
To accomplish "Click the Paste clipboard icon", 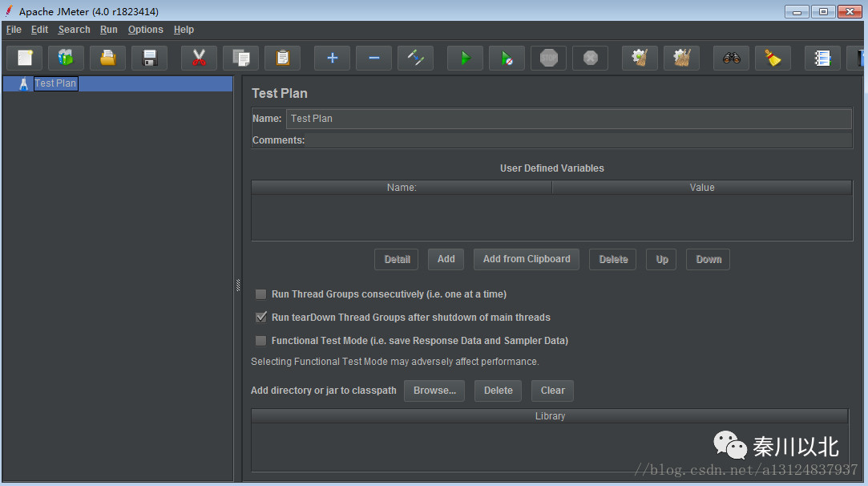I will point(282,58).
